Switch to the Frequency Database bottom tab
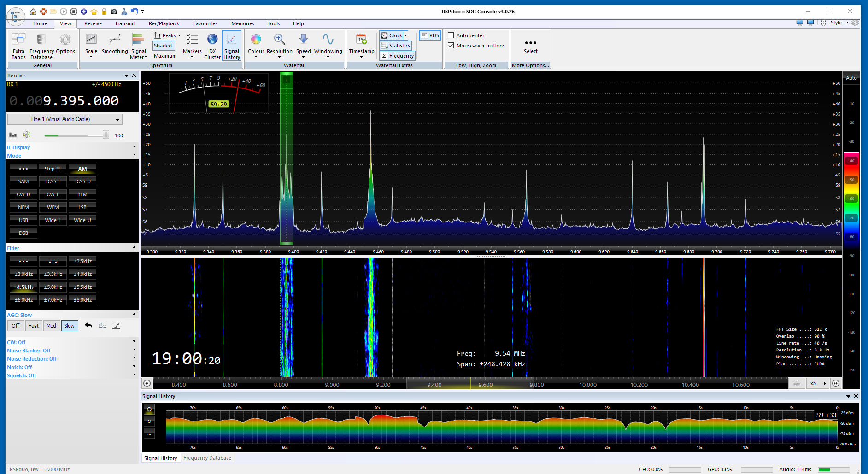Screen dimensions: 868x474 pos(207,458)
